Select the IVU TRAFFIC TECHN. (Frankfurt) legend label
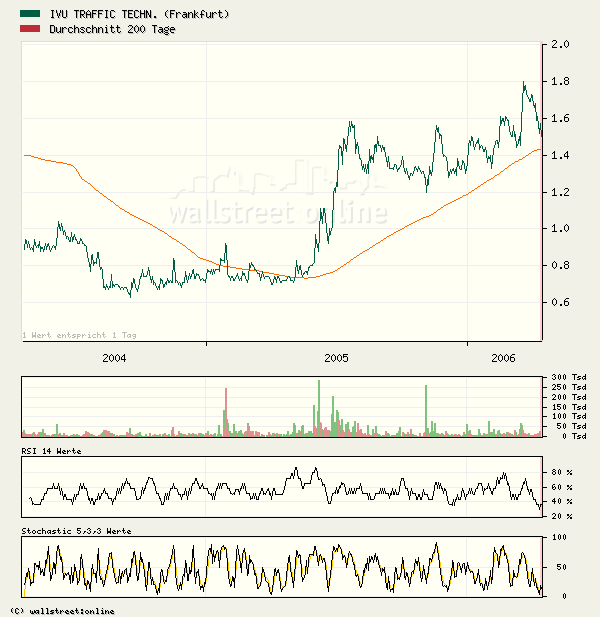Viewport: 600px width, 617px height. tap(139, 14)
